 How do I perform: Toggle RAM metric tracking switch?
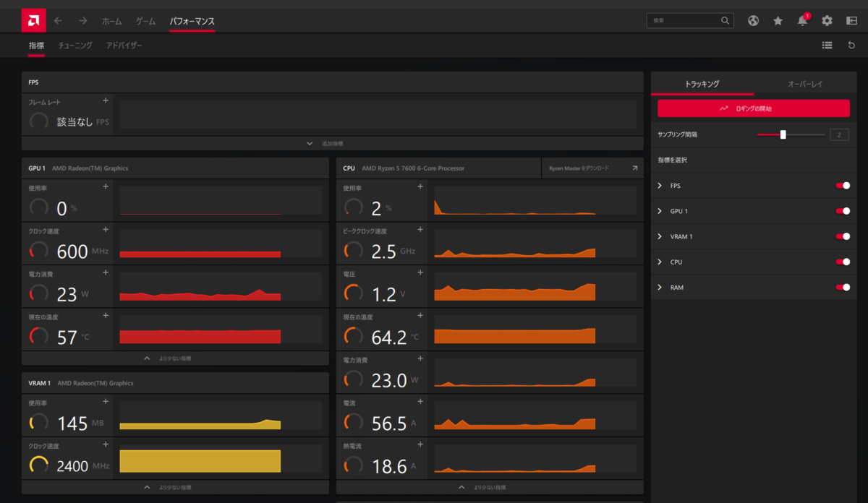843,287
